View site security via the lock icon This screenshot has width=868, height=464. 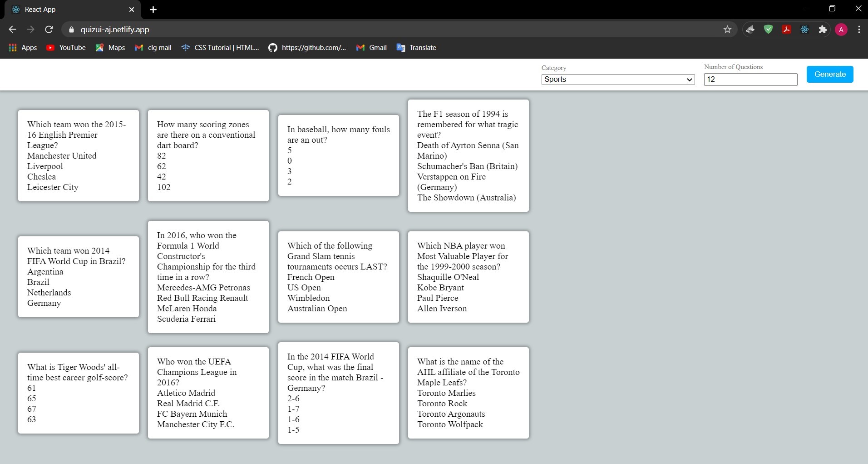pyautogui.click(x=71, y=30)
